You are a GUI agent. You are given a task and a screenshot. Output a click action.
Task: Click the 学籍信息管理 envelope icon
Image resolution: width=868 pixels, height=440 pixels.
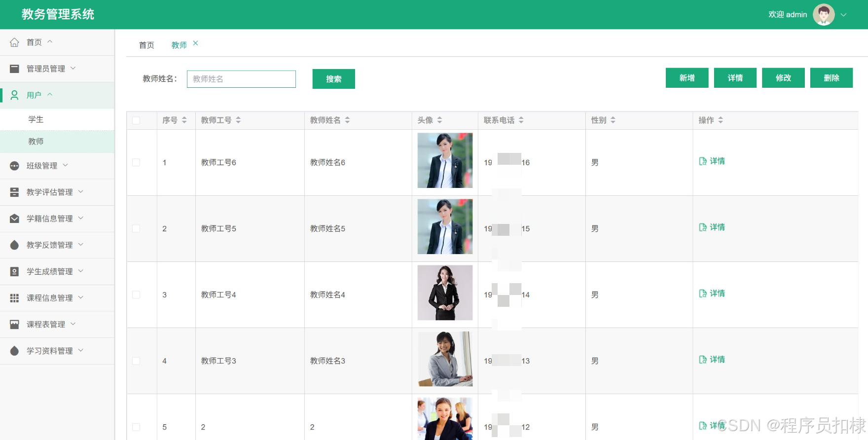pyautogui.click(x=15, y=219)
